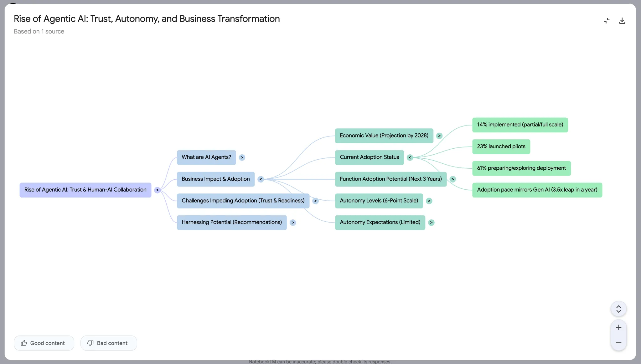
Task: Expand Function Adoption Potential node arrow
Action: 453,179
